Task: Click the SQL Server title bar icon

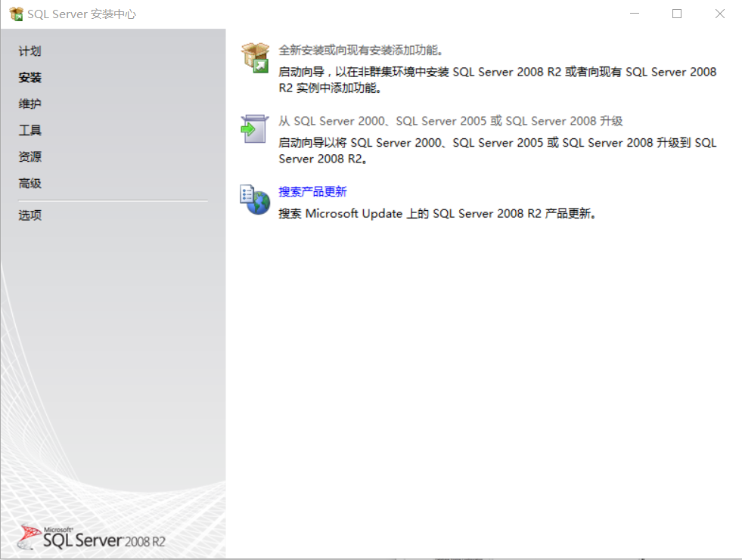Action: [x=16, y=14]
